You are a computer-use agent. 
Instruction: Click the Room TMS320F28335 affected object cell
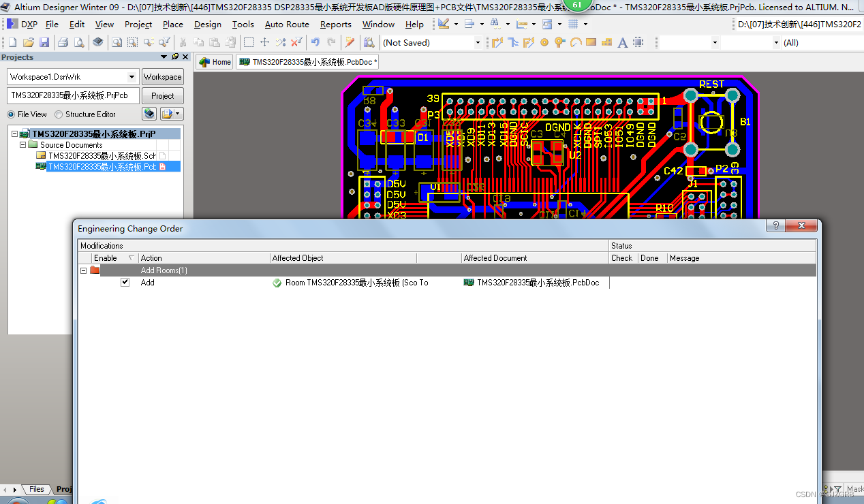[x=350, y=283]
